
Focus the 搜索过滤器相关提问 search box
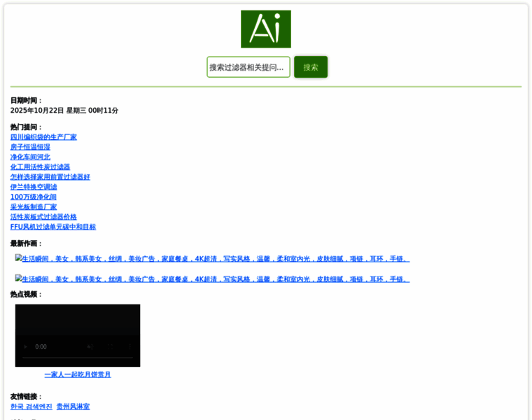[248, 67]
